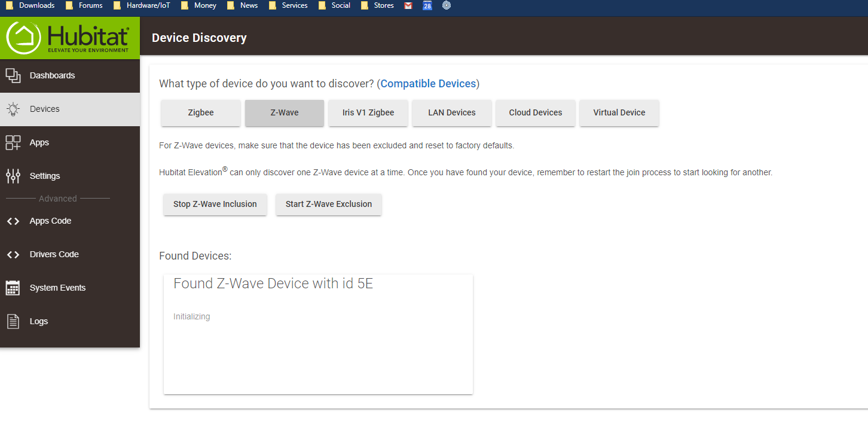
Task: Open the calendar bookmark icon
Action: tap(427, 5)
